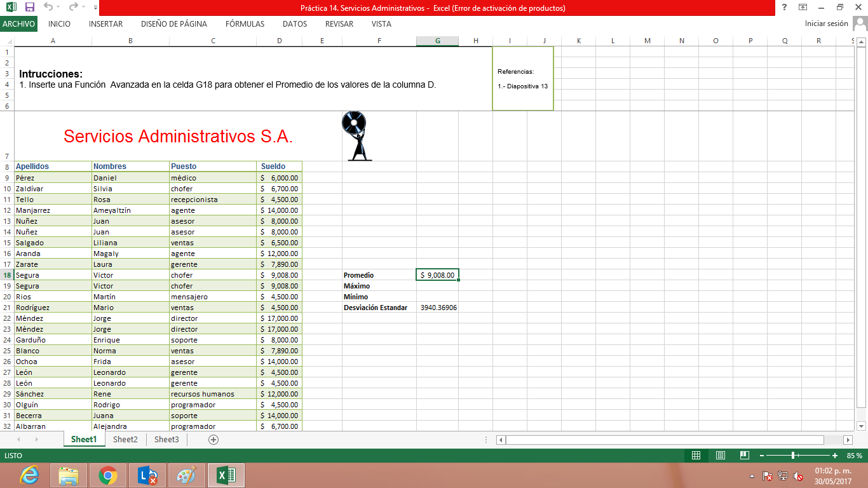
Task: Switch to Page Break Preview icon
Action: pyautogui.click(x=745, y=456)
